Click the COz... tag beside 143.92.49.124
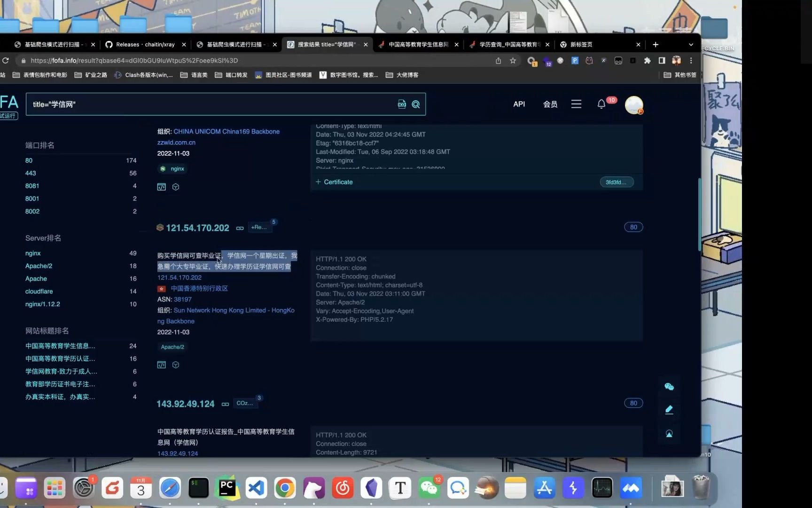812x508 pixels. pyautogui.click(x=244, y=403)
